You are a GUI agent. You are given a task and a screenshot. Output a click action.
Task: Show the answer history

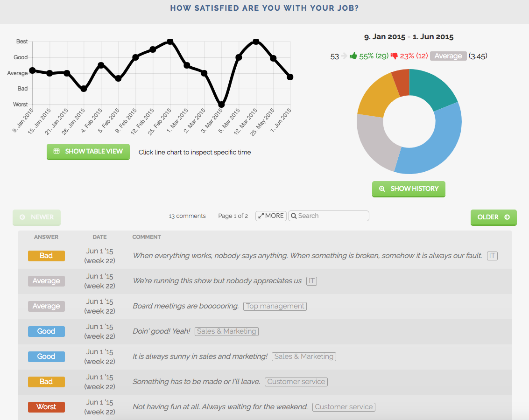coord(409,189)
